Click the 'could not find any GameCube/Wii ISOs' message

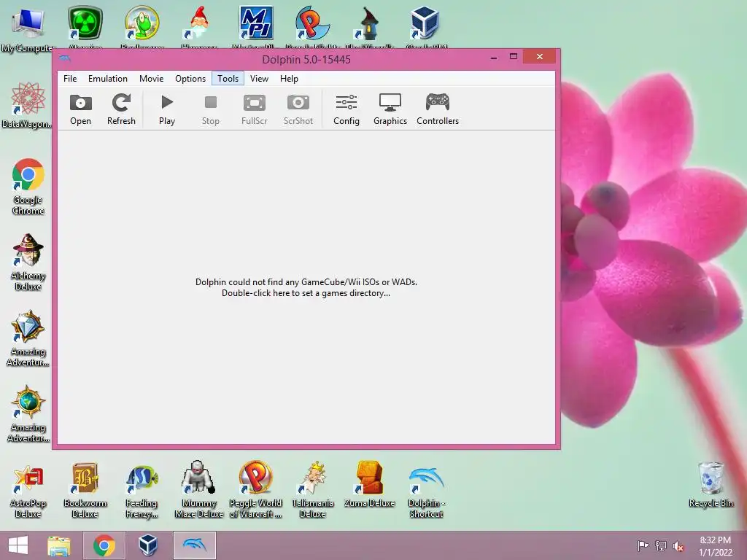coord(306,287)
